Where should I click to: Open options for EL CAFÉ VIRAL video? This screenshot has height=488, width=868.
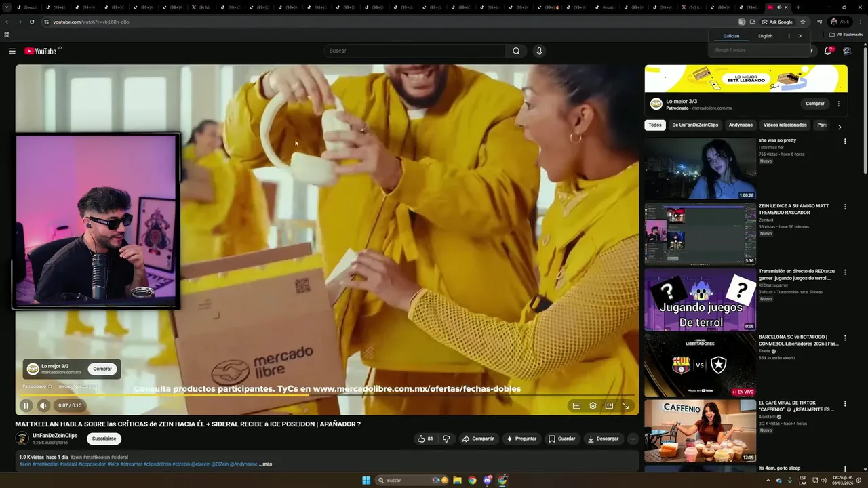pos(845,403)
